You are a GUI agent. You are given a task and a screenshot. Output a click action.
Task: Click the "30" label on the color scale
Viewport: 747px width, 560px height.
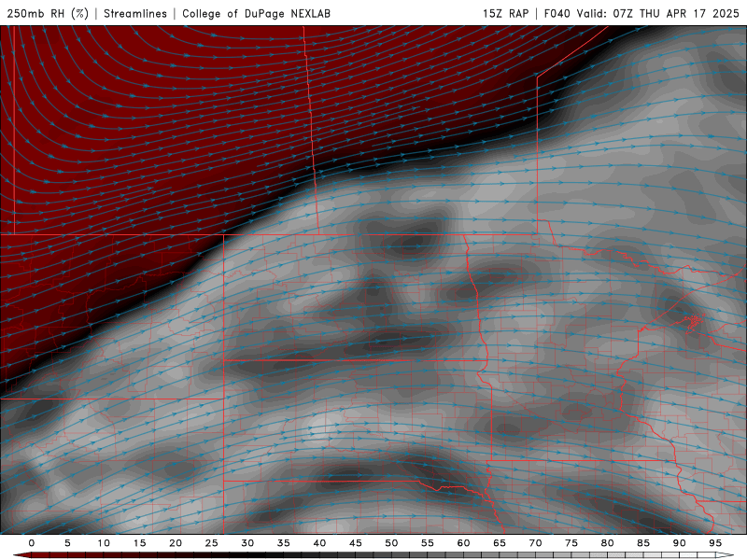pyautogui.click(x=247, y=543)
